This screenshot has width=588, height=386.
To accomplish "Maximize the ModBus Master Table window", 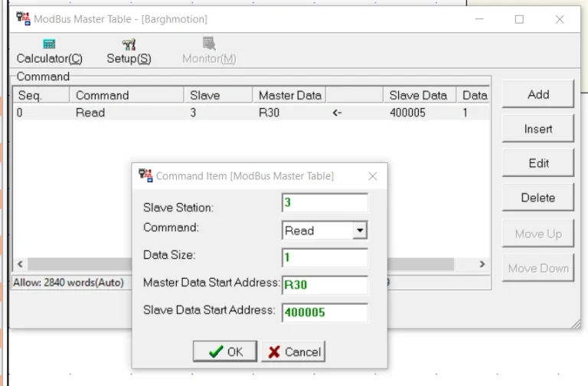I will point(519,19).
